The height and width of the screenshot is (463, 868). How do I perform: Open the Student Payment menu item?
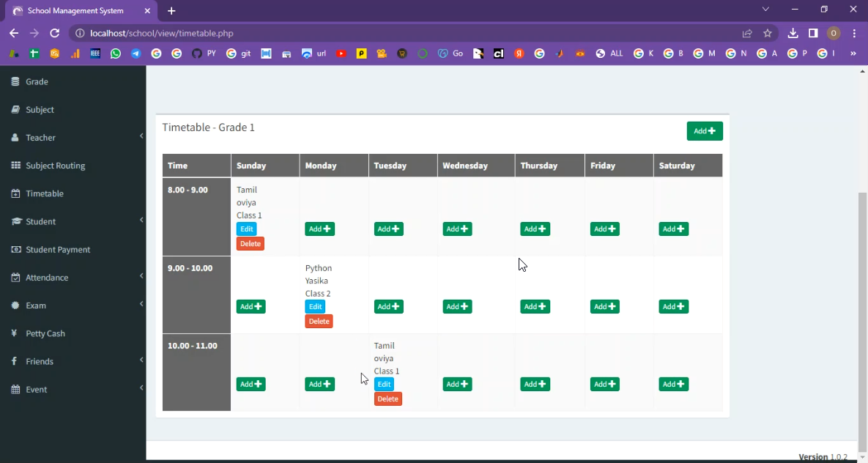(58, 250)
